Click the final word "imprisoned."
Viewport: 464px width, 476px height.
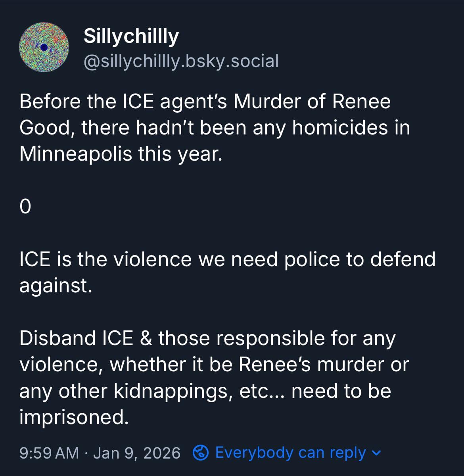click(74, 417)
